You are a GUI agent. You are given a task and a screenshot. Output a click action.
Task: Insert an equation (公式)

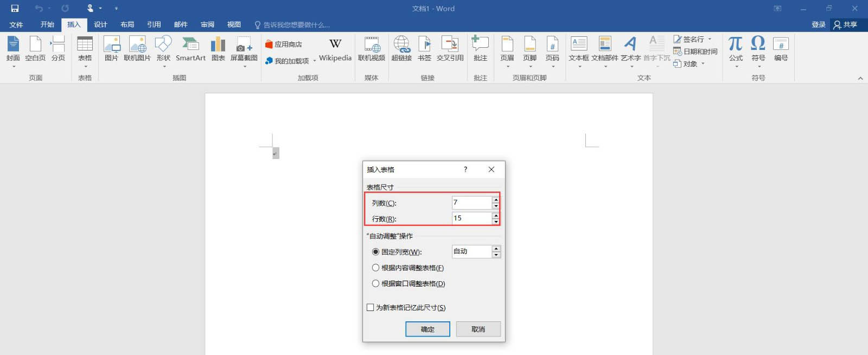(x=736, y=52)
